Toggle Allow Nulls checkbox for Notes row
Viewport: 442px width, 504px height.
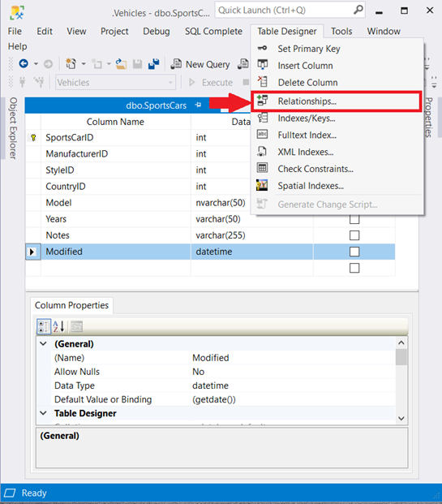[x=354, y=235]
